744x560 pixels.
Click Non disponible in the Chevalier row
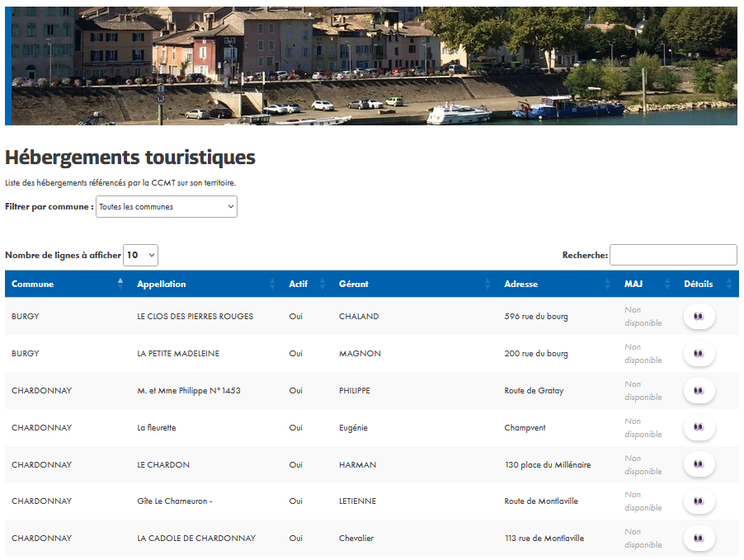pyautogui.click(x=643, y=539)
